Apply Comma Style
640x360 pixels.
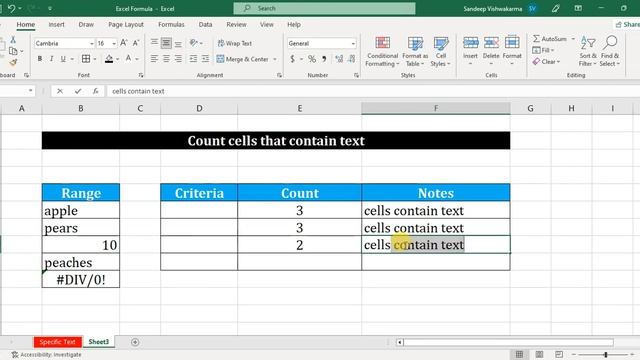pyautogui.click(x=324, y=59)
